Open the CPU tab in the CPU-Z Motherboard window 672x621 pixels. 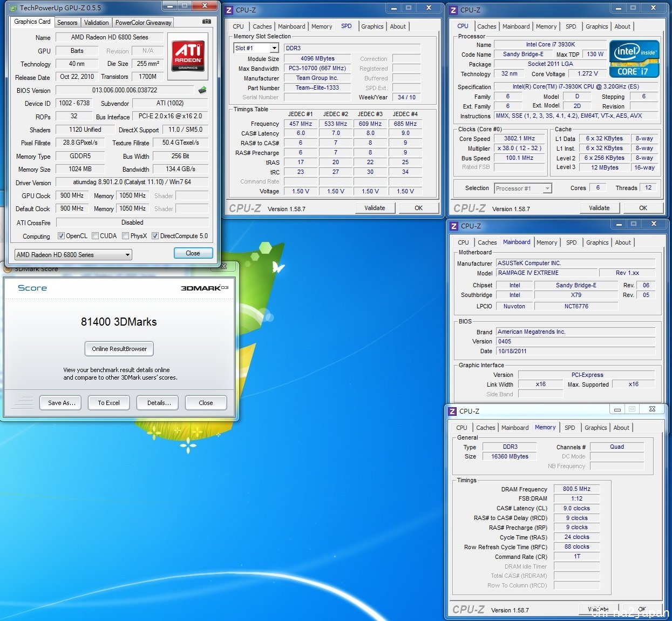(464, 242)
